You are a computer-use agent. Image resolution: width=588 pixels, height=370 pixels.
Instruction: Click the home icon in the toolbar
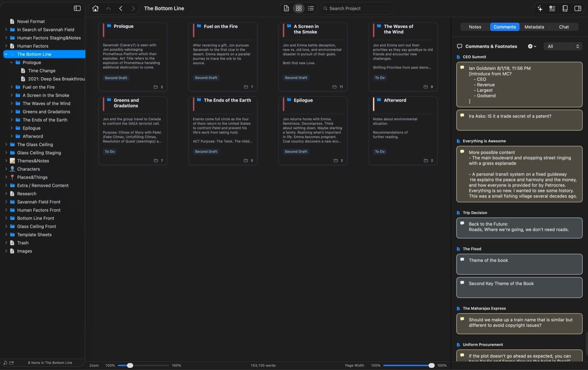[95, 8]
